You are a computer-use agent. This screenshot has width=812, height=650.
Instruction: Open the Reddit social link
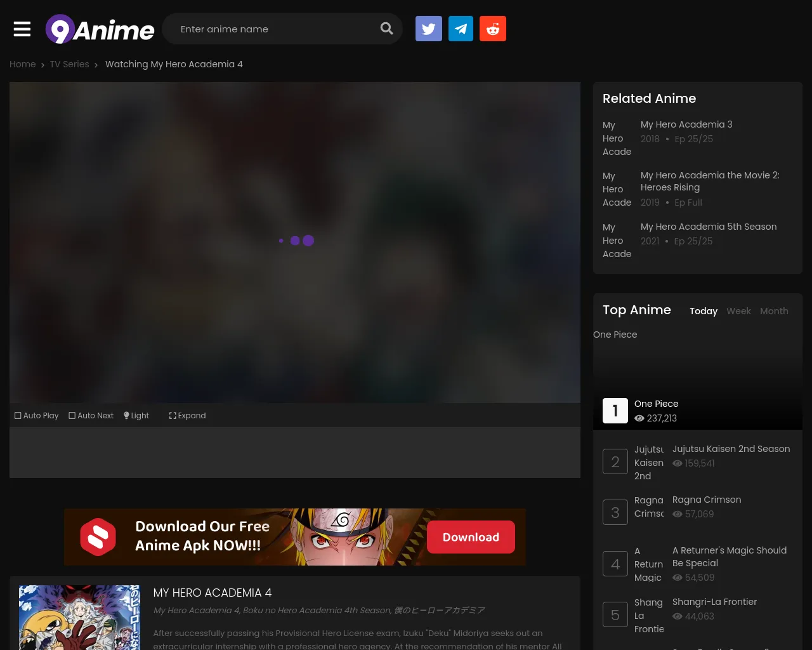pos(493,29)
